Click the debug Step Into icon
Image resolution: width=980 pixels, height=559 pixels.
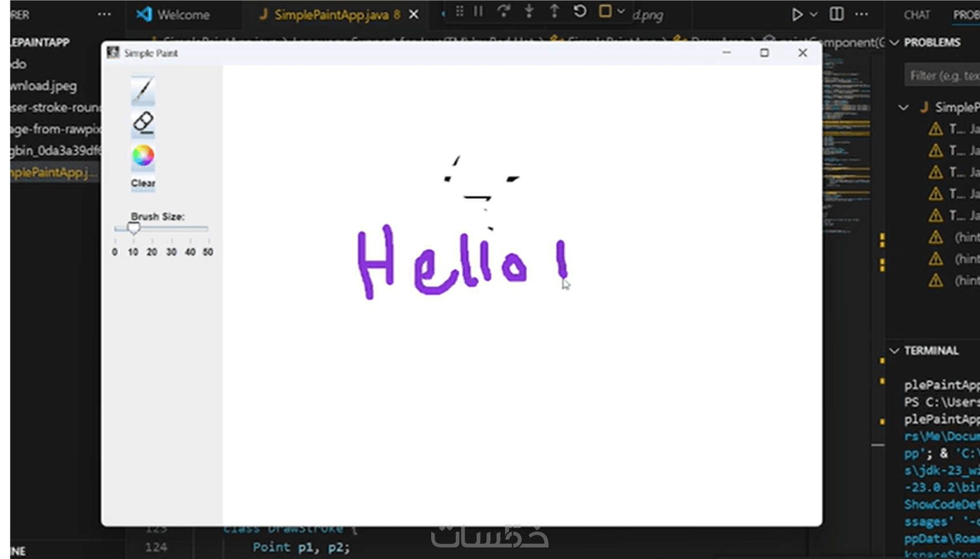coord(529,12)
